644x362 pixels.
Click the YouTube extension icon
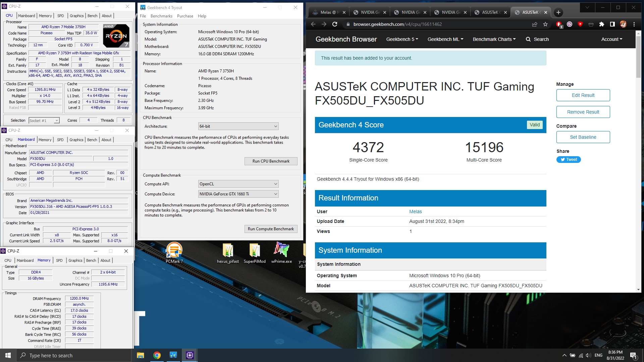(580, 24)
